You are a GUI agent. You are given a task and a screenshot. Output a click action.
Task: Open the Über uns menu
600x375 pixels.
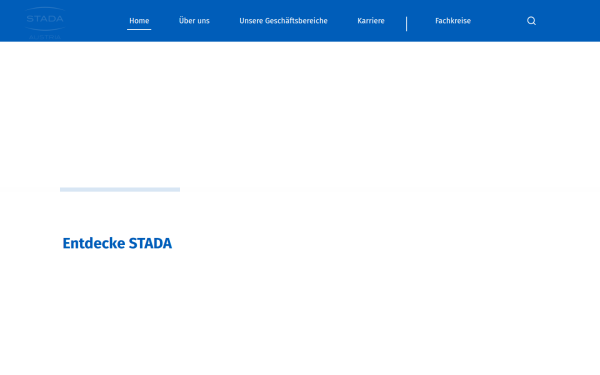pyautogui.click(x=194, y=21)
